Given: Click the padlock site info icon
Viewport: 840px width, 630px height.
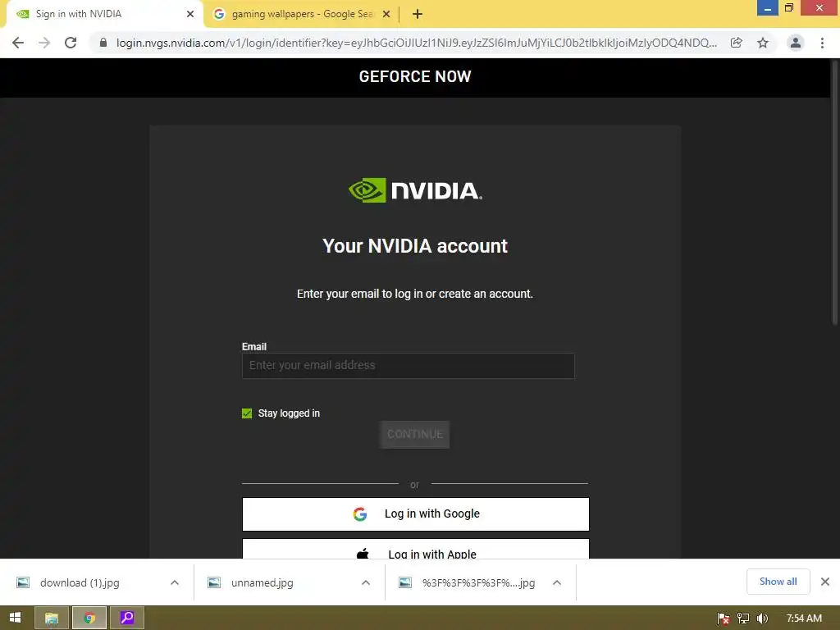Looking at the screenshot, I should (103, 43).
